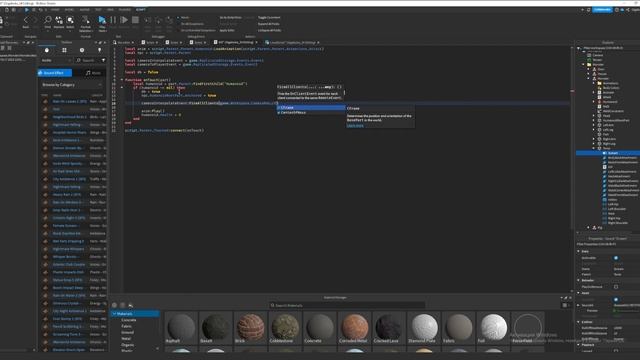Open the Toolbox recent clock icon

[x=82, y=50]
